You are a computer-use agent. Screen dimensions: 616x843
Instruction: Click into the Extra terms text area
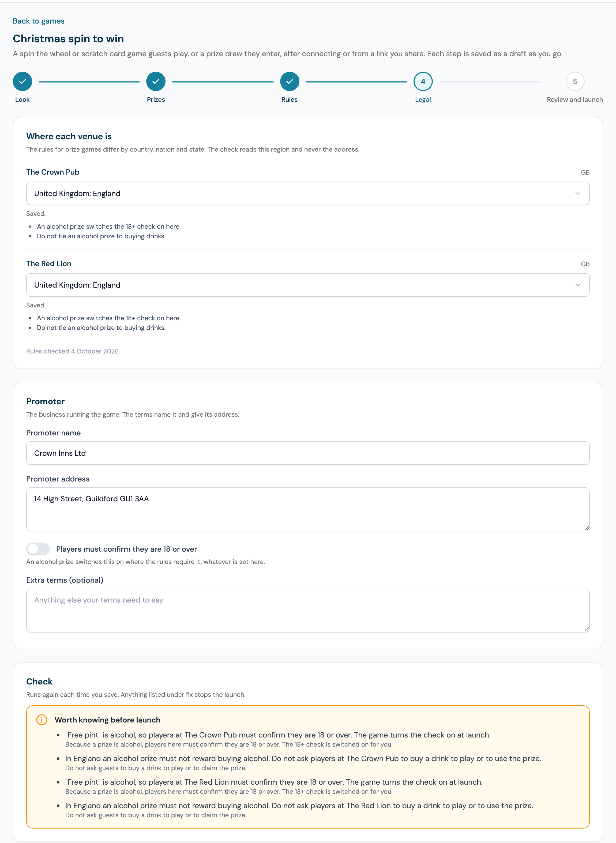pos(308,610)
